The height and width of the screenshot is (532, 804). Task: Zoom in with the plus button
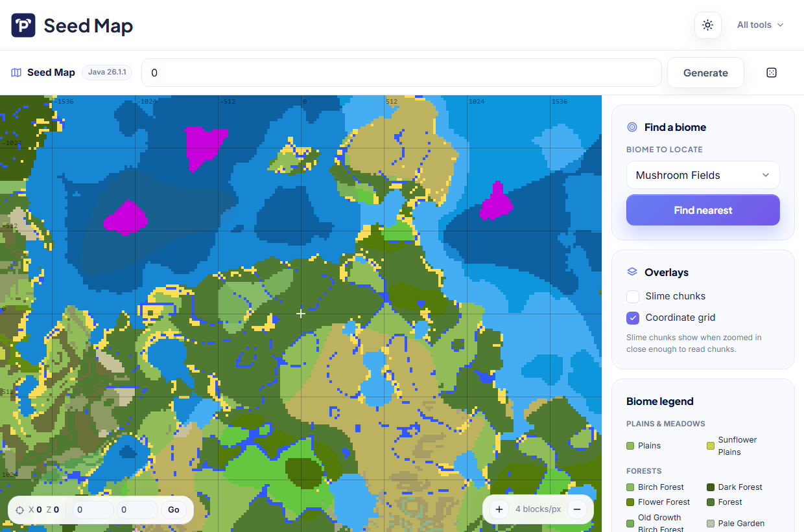pos(499,509)
